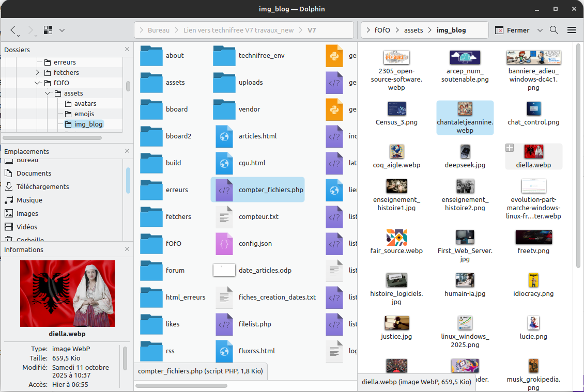The image size is (584, 392).
Task: Expand the fetchers folder in tree
Action: tap(38, 72)
